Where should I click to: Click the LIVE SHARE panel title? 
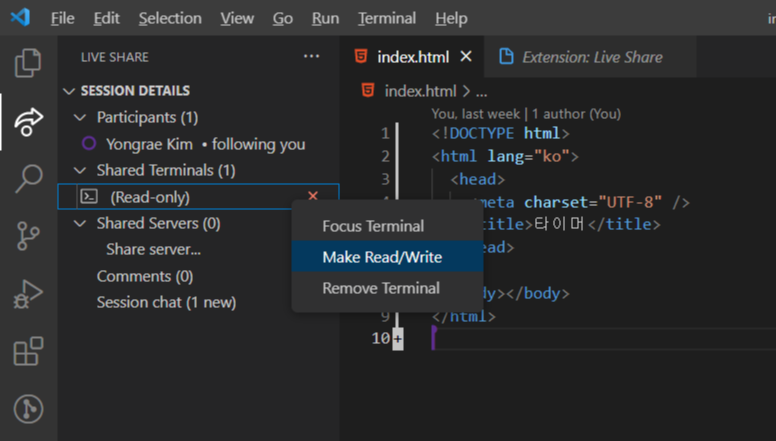115,57
